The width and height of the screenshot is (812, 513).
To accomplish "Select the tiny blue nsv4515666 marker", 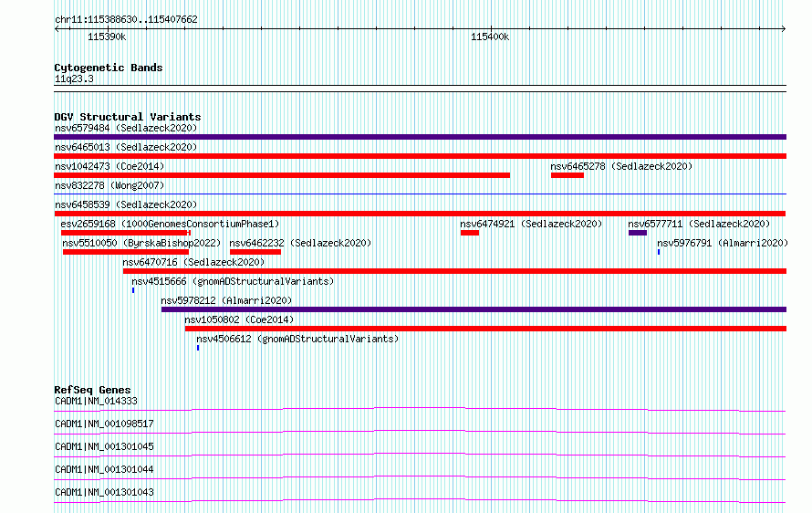I will [133, 290].
